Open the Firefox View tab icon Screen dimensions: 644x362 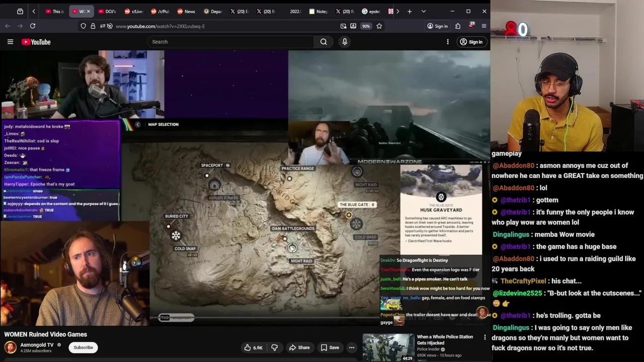click(x=20, y=11)
